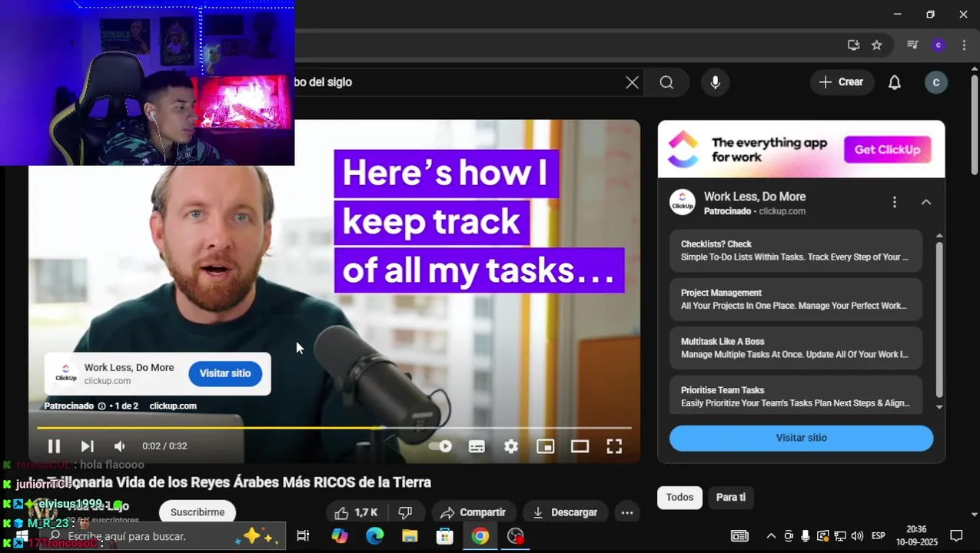Toggle the autoplay switch in the player
Viewport: 980px width, 553px height.
click(x=440, y=446)
